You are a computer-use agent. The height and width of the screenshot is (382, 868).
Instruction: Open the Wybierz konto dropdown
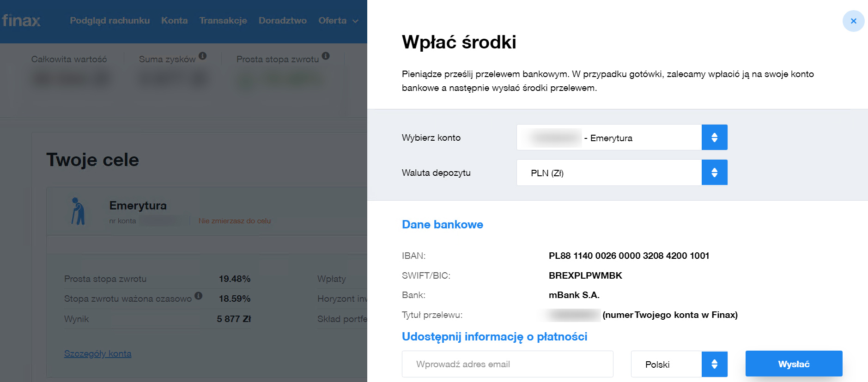click(x=622, y=137)
